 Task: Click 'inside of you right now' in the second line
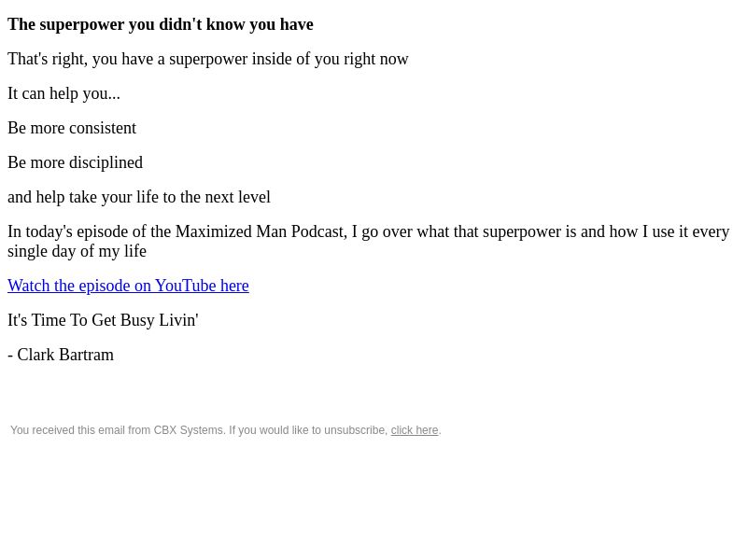(330, 59)
